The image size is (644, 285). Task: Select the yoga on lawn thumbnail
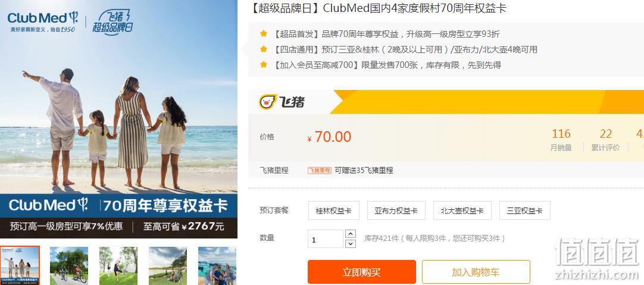point(118,266)
